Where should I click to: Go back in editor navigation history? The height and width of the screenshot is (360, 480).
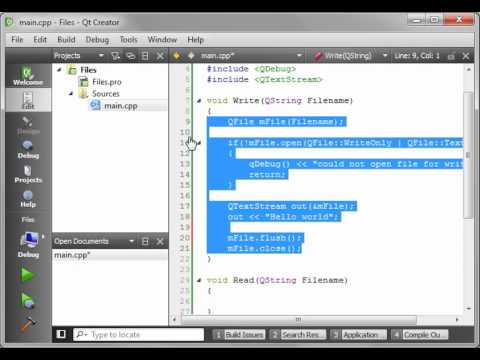177,56
